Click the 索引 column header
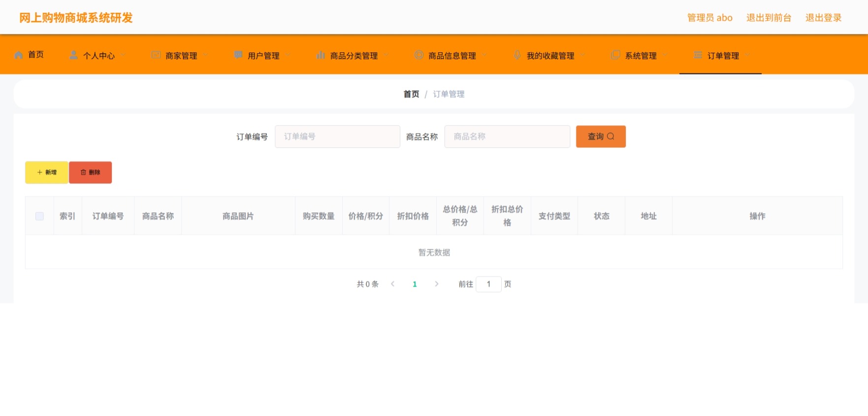Image resolution: width=868 pixels, height=416 pixels. [67, 216]
